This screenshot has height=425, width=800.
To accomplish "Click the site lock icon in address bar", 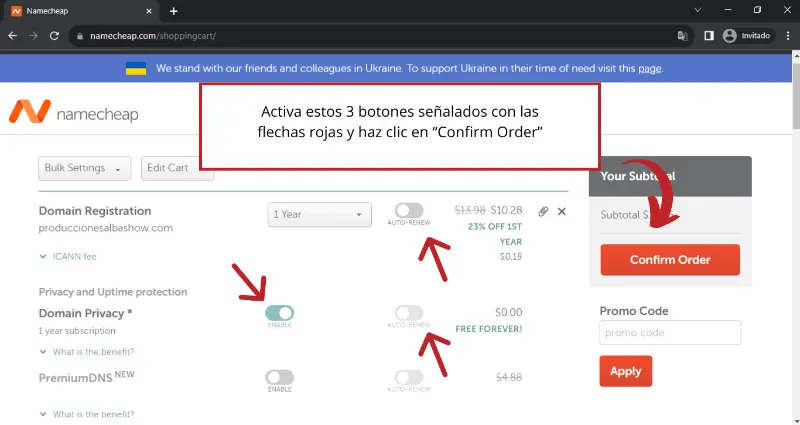I will [x=79, y=36].
